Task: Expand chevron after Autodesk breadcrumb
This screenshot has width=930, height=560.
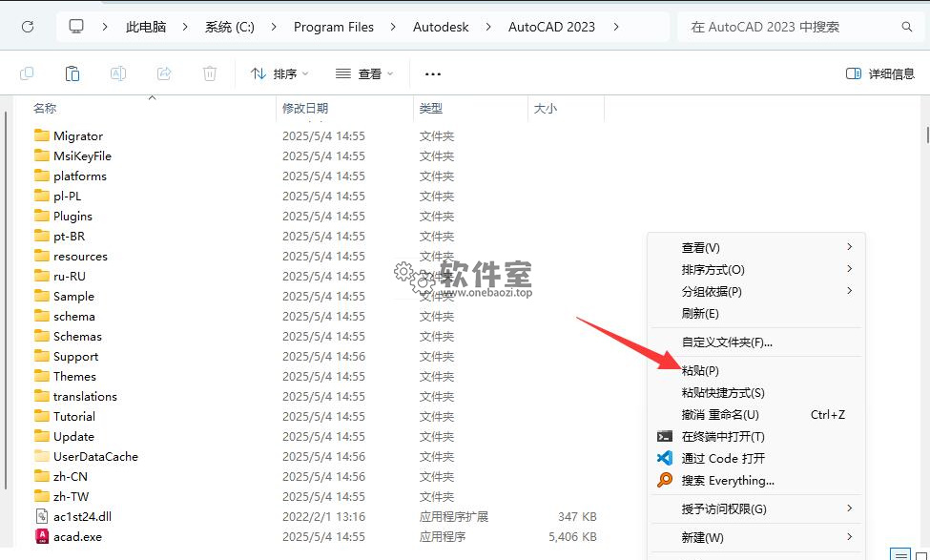Action: click(x=488, y=27)
